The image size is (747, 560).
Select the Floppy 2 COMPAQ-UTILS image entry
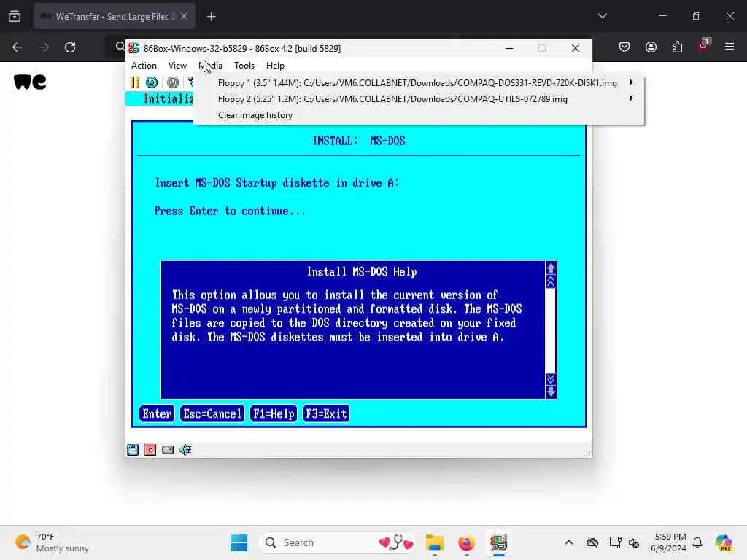[x=419, y=99]
